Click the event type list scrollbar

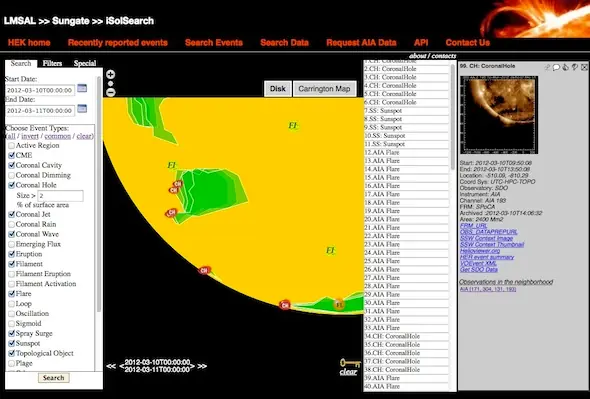[99, 194]
